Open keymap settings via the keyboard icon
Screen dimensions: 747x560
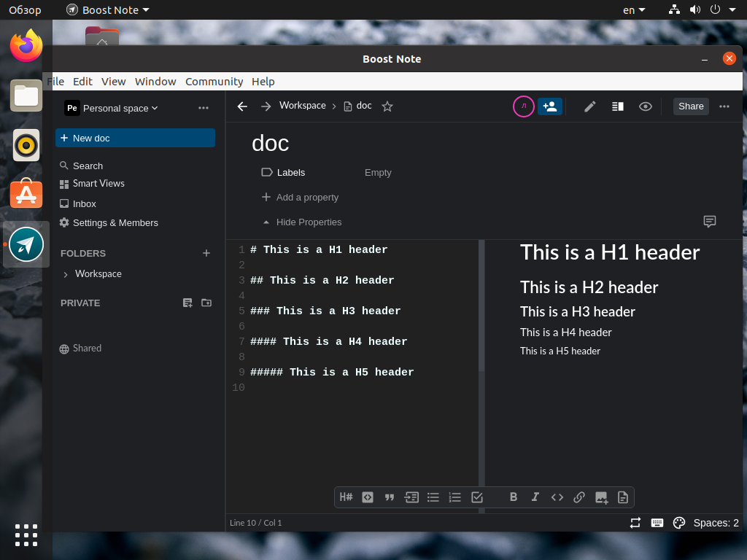657,523
